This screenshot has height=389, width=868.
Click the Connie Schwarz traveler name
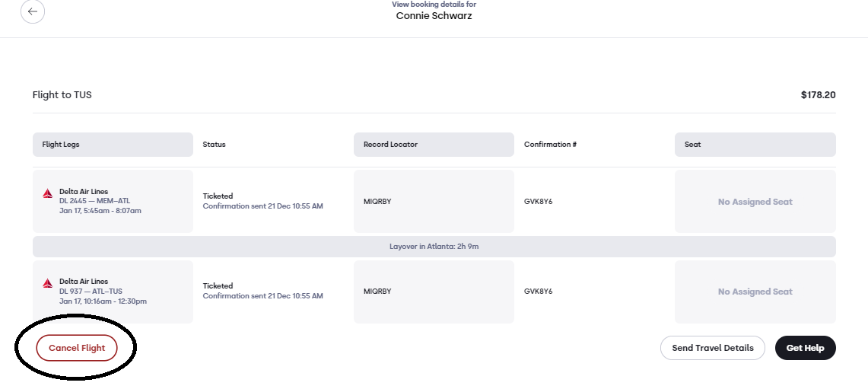click(x=434, y=15)
